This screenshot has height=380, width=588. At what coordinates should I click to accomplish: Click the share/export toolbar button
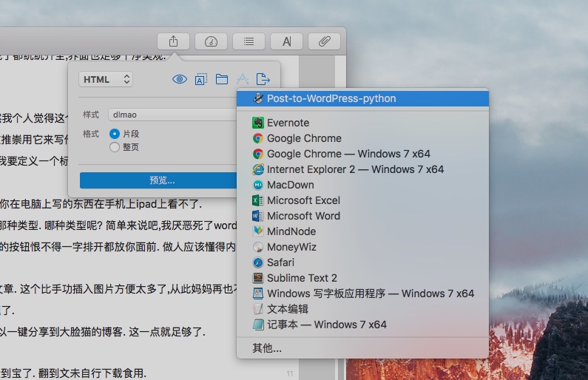click(x=173, y=41)
